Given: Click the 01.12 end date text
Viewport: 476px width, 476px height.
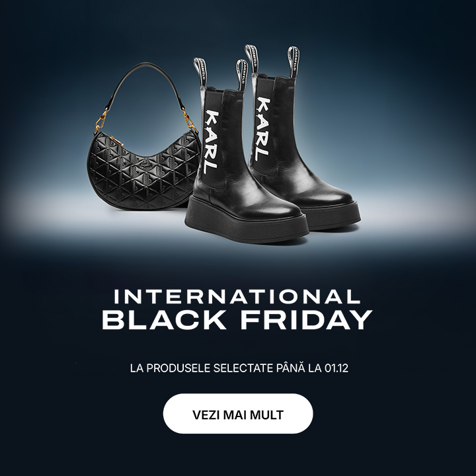Looking at the screenshot, I should (337, 368).
